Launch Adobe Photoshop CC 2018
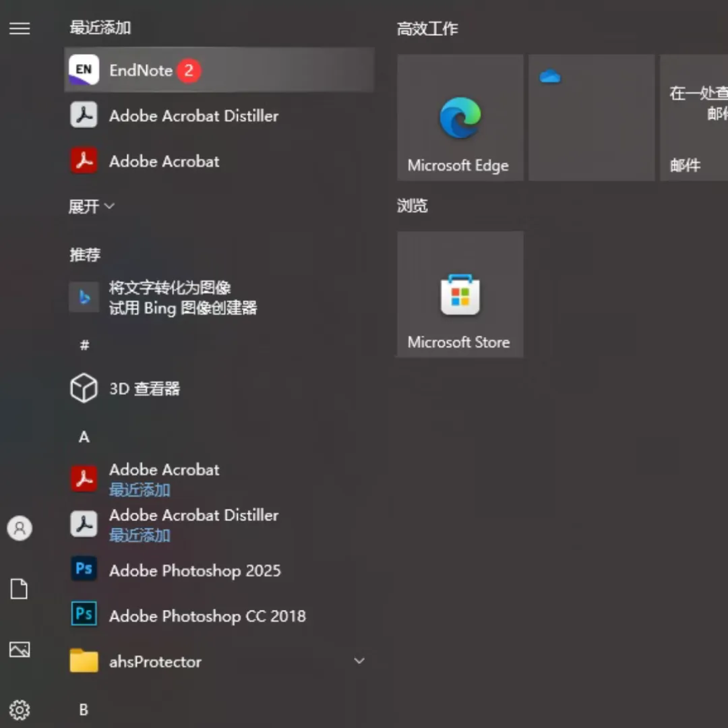Viewport: 728px width, 728px height. 219,615
